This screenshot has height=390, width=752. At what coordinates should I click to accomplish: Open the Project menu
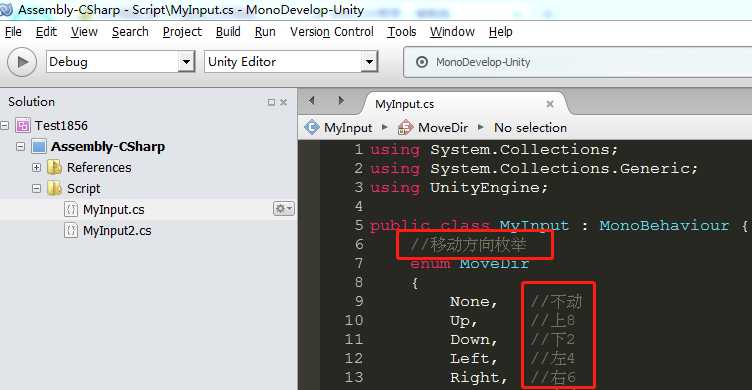tap(182, 32)
